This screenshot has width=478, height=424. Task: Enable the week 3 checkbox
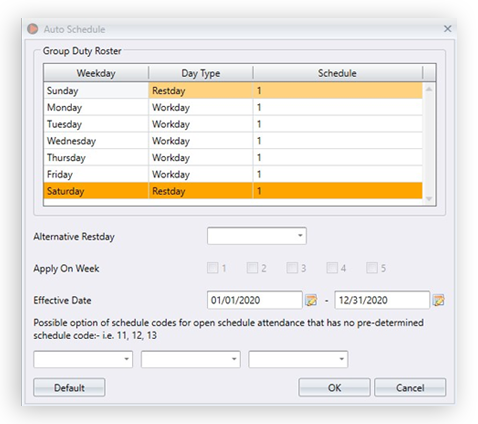point(292,268)
